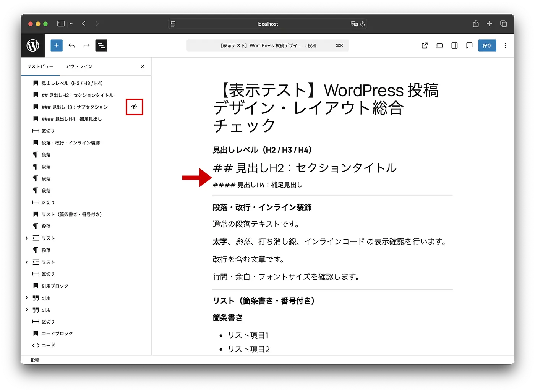This screenshot has height=392, width=535.
Task: Click the Redo arrow icon
Action: coord(86,45)
